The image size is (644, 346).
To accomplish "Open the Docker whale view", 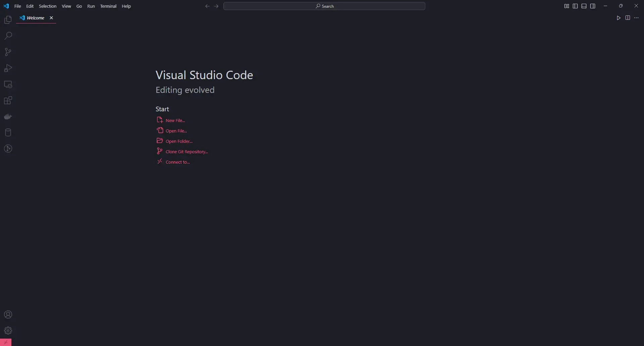I will [x=8, y=117].
